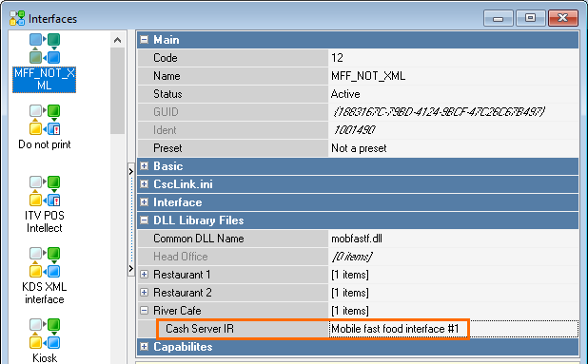The image size is (588, 364).
Task: Select the KDS XML interface icon
Action: tap(45, 262)
